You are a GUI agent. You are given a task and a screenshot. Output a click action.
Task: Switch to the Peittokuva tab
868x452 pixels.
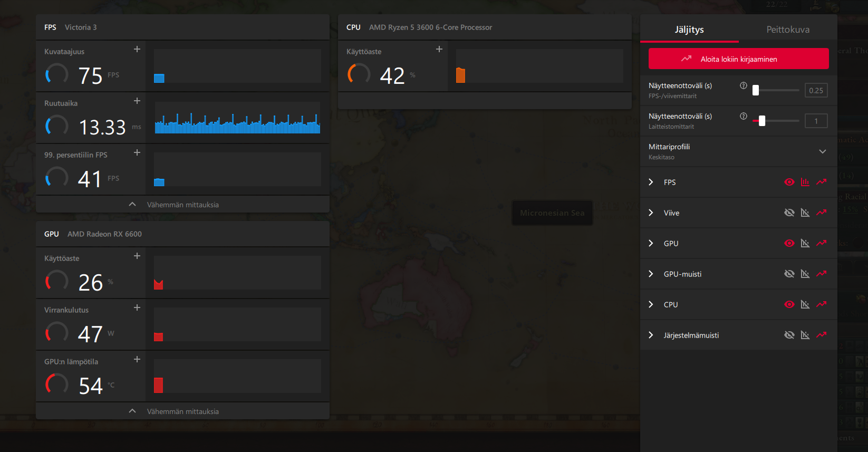pos(788,30)
